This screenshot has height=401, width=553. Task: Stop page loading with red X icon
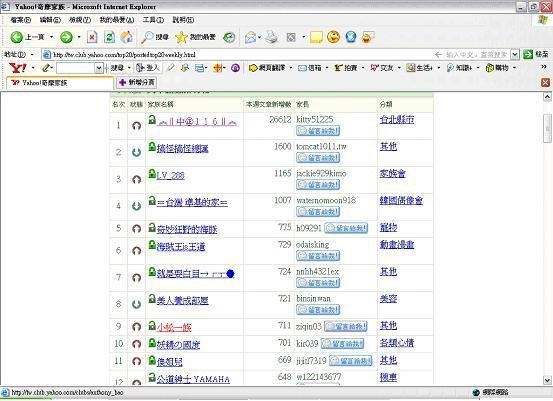click(x=92, y=37)
